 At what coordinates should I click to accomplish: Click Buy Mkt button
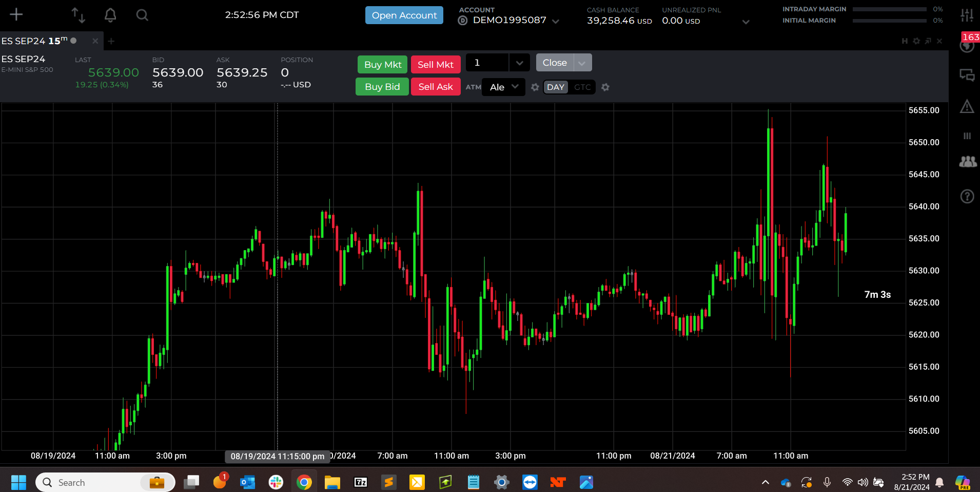tap(383, 65)
